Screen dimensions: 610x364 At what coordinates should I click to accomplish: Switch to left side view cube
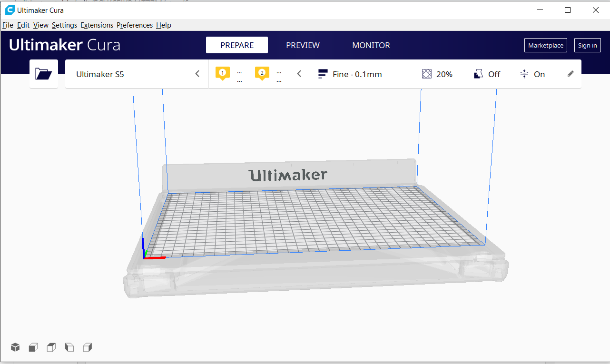click(69, 347)
